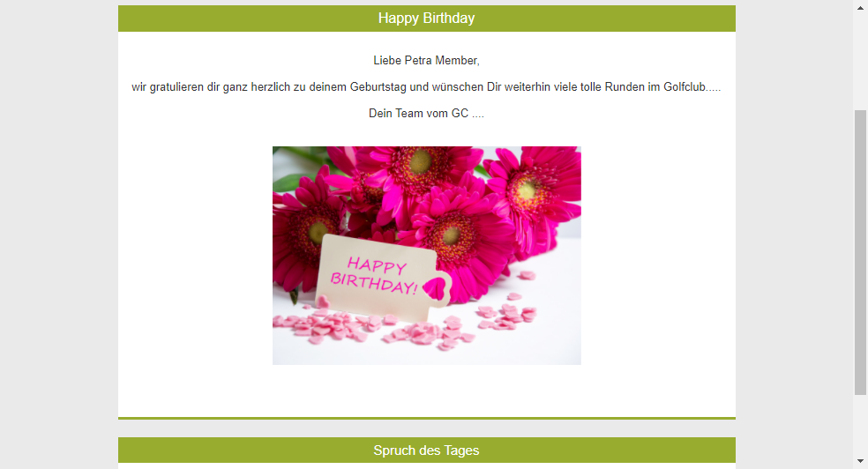Click the pink heart on the card tag
This screenshot has height=469, width=868.
435,288
